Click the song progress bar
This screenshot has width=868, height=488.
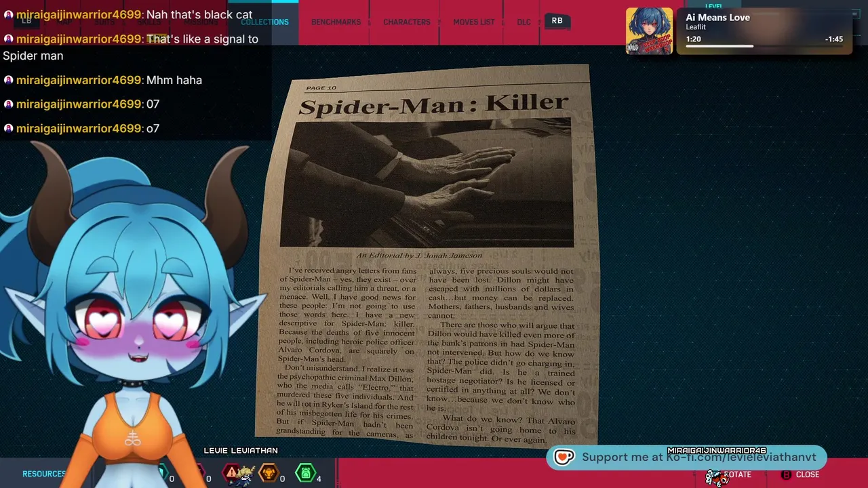point(763,46)
